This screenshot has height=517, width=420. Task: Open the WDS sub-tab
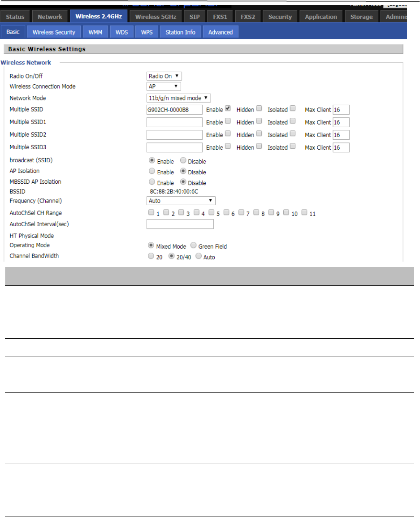[x=122, y=32]
